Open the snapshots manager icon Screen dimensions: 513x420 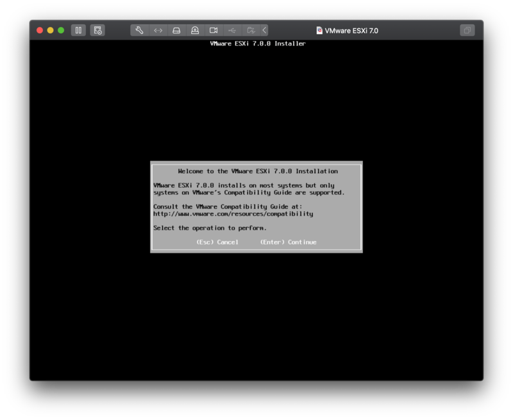click(x=97, y=30)
